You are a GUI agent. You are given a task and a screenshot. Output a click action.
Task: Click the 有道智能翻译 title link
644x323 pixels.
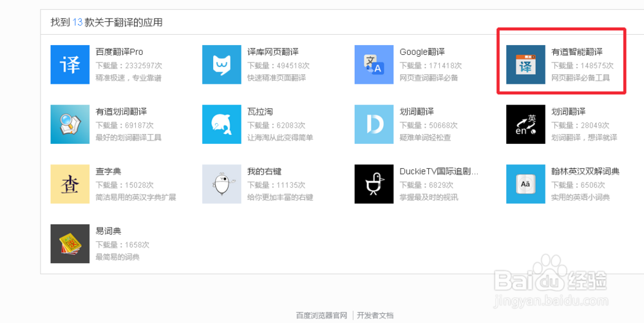click(576, 52)
